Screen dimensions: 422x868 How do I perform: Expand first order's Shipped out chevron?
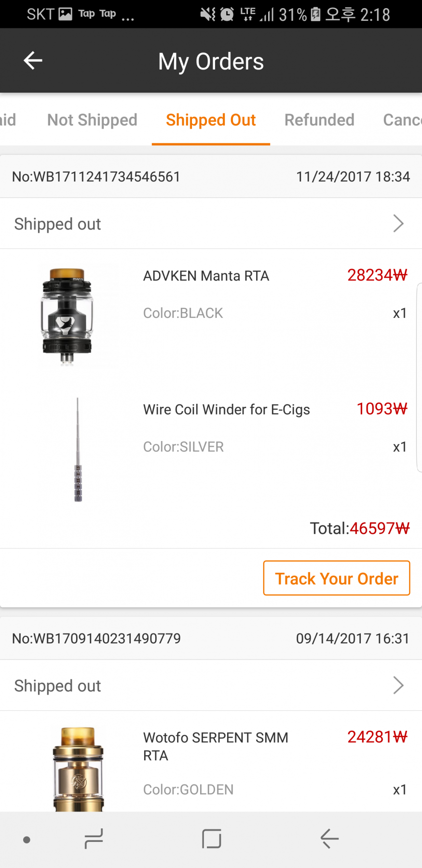coord(398,223)
